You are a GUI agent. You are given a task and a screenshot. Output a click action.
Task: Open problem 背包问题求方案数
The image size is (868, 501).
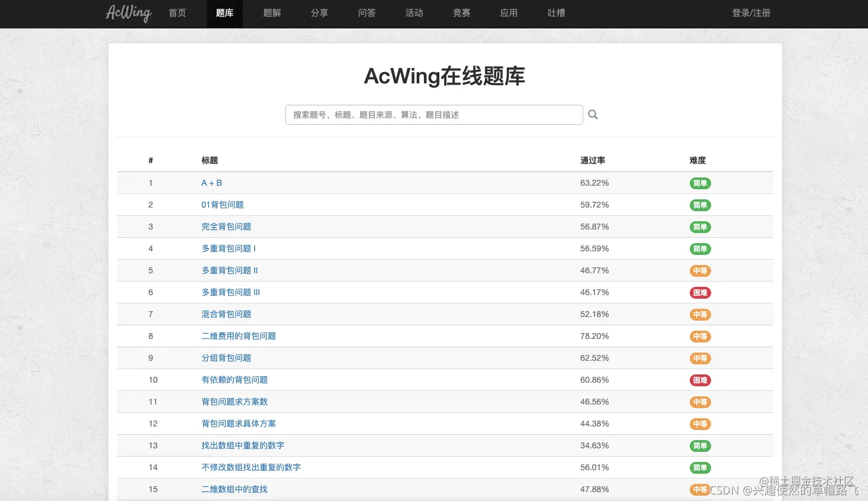(x=234, y=402)
